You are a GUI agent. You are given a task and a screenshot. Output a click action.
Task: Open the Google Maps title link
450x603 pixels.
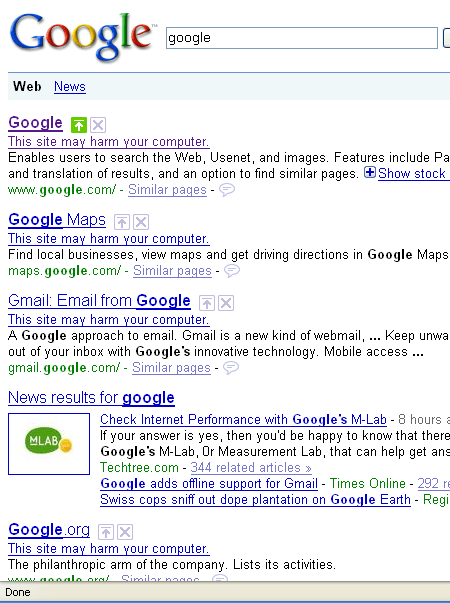[57, 220]
